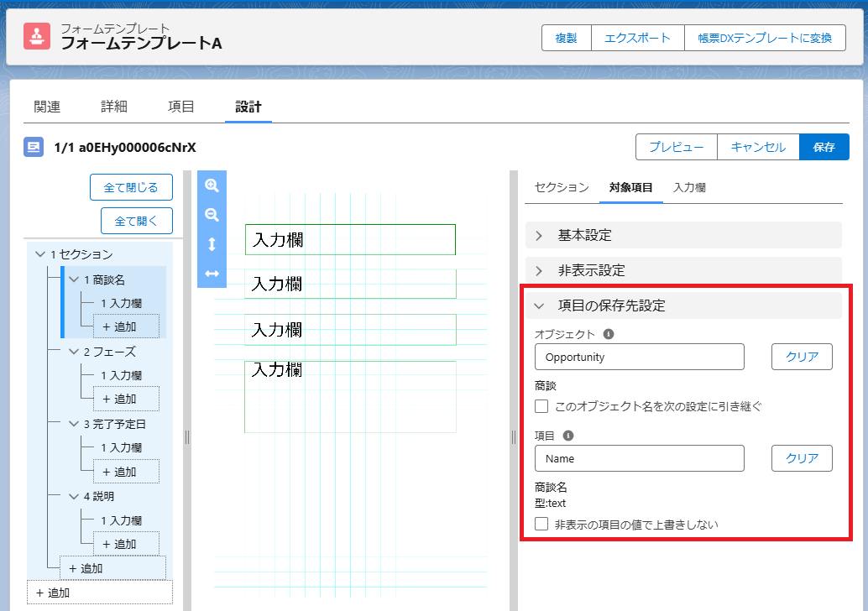Click the zoom in magnifier icon
The width and height of the screenshot is (868, 611).
(212, 186)
